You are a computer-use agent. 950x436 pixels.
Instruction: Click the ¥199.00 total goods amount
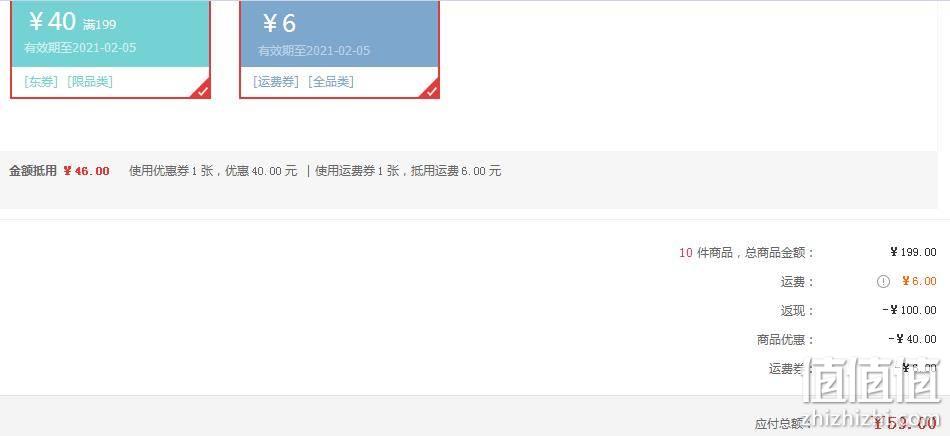(x=913, y=253)
